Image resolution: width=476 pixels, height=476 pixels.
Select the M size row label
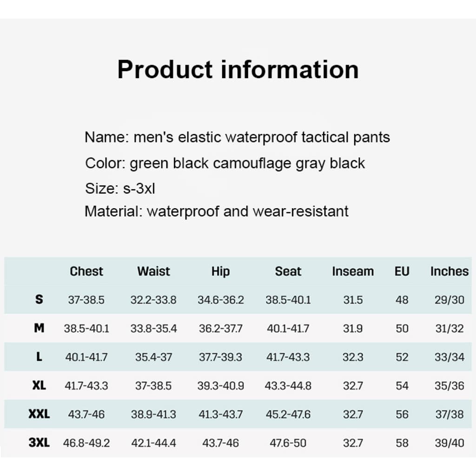[x=39, y=328]
